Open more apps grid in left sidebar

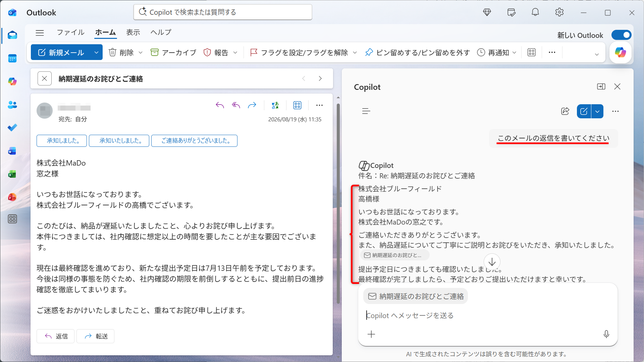[12, 219]
